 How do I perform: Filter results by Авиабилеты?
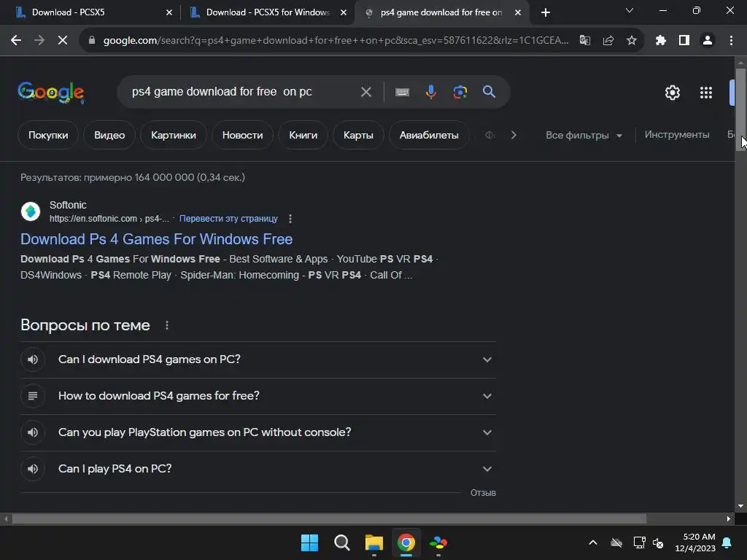coord(429,135)
